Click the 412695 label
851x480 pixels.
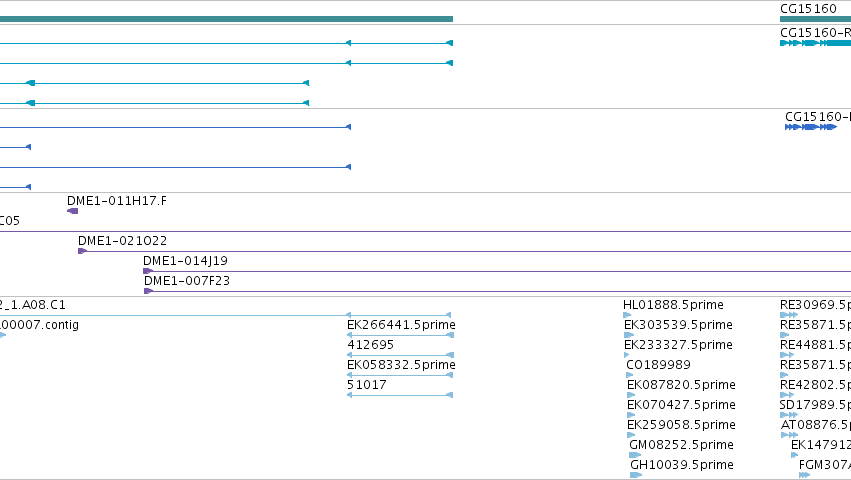point(370,345)
